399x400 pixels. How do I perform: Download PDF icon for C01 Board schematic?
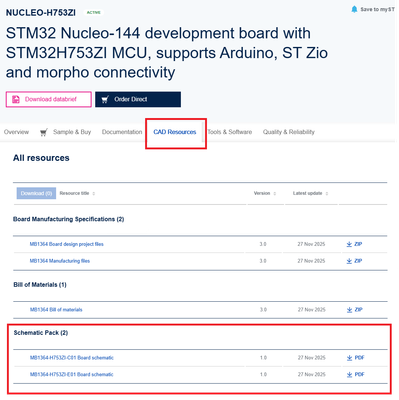(349, 358)
